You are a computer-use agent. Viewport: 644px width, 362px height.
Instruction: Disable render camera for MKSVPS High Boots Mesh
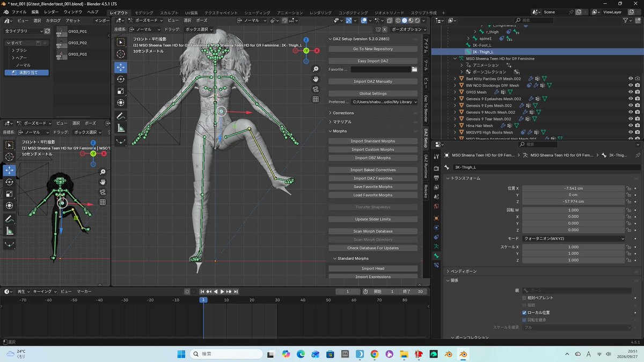coord(637,132)
